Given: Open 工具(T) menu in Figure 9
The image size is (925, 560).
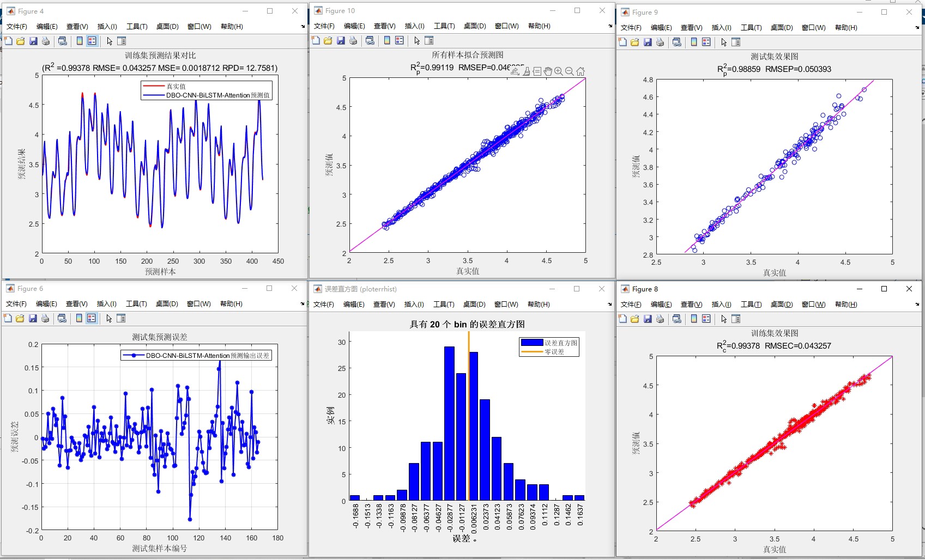Looking at the screenshot, I should click(751, 27).
